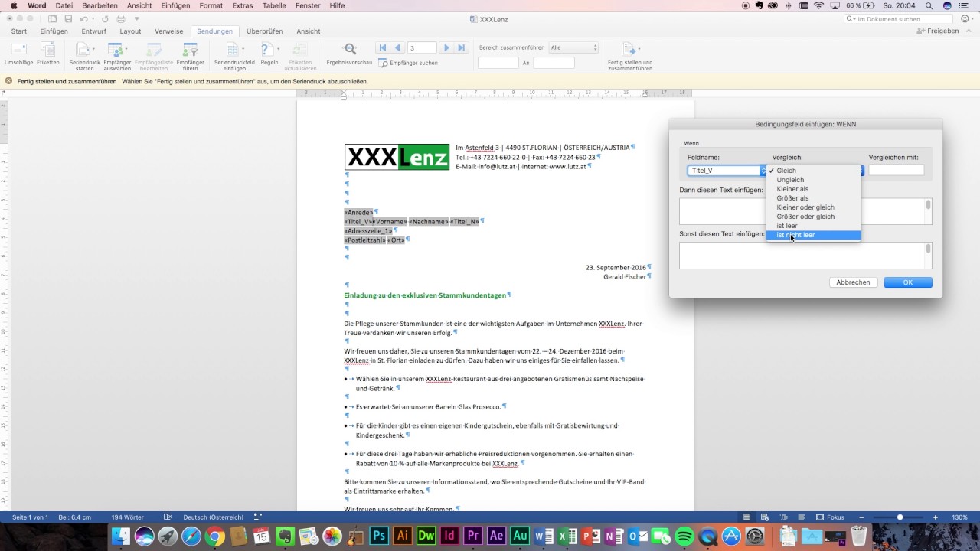The height and width of the screenshot is (551, 980).
Task: Click the 'Vergleichen mit' input field
Action: 897,171
